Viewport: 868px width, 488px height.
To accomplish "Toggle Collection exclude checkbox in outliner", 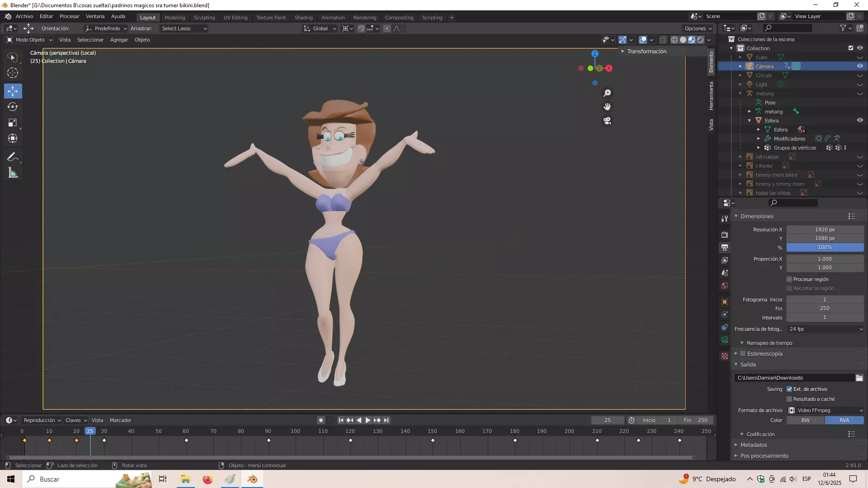I will click(851, 48).
